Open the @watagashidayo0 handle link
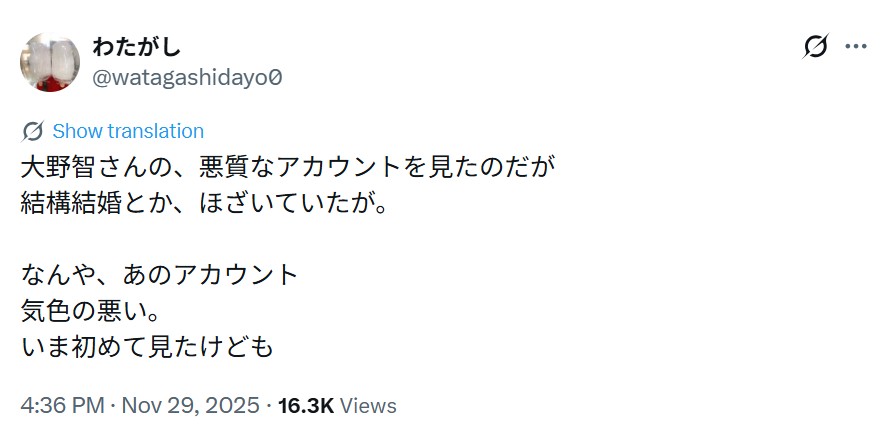 187,76
